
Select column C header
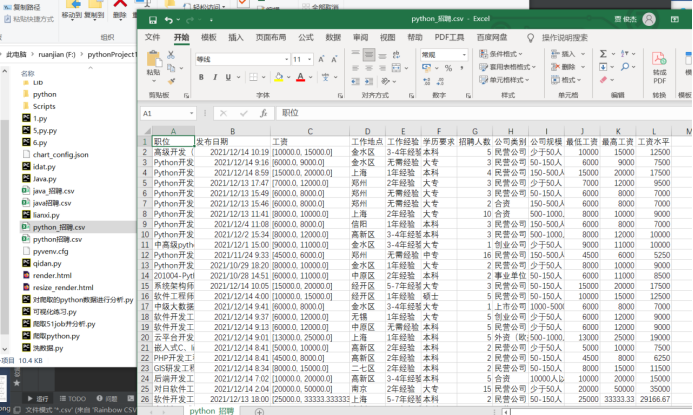click(310, 131)
